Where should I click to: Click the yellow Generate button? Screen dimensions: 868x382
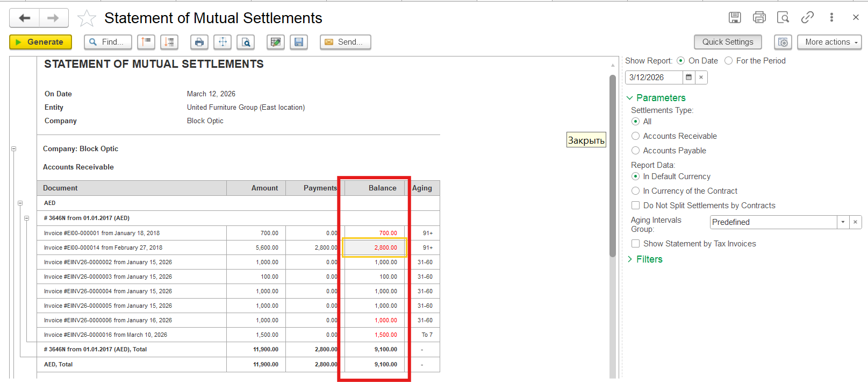pyautogui.click(x=40, y=42)
